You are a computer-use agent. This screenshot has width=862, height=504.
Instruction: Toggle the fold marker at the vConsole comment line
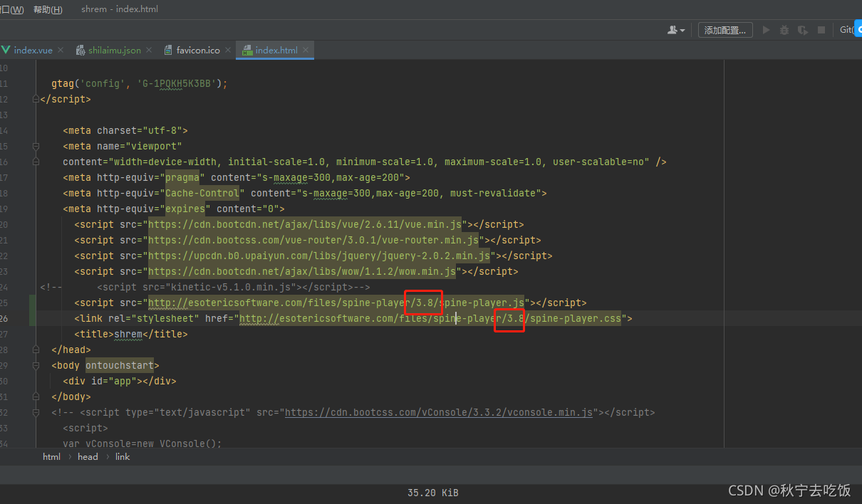pos(36,412)
